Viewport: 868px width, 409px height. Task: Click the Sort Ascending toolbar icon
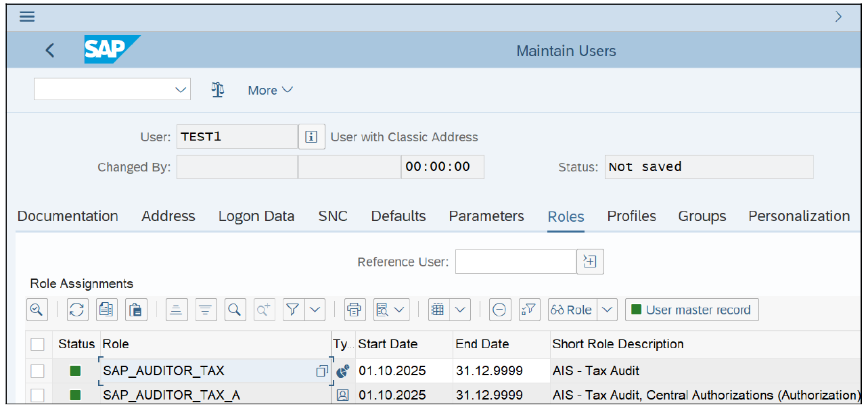pyautogui.click(x=177, y=310)
